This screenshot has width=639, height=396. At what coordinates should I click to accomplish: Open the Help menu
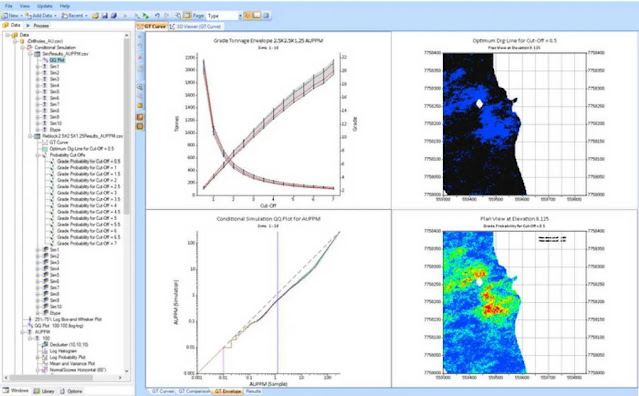pyautogui.click(x=65, y=6)
